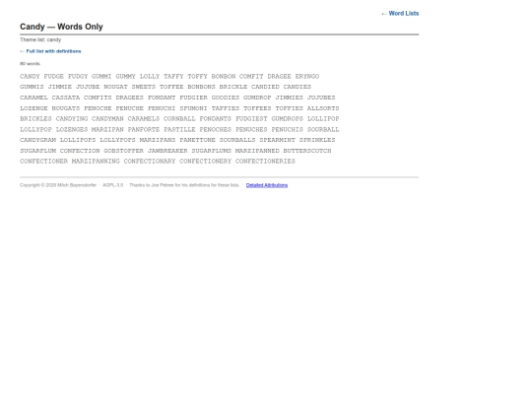Click the word CONFECTION
The height and width of the screenshot is (399, 532).
(x=80, y=151)
